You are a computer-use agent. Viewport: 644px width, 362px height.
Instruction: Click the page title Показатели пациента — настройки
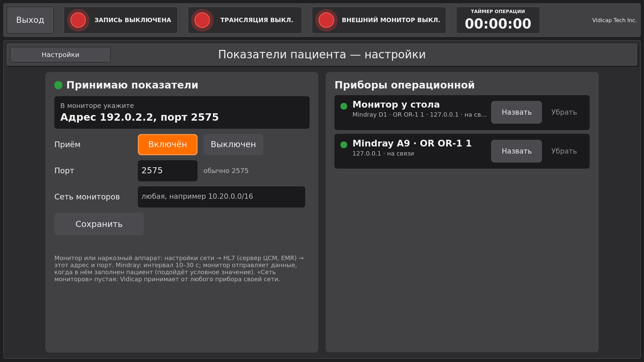pyautogui.click(x=322, y=55)
